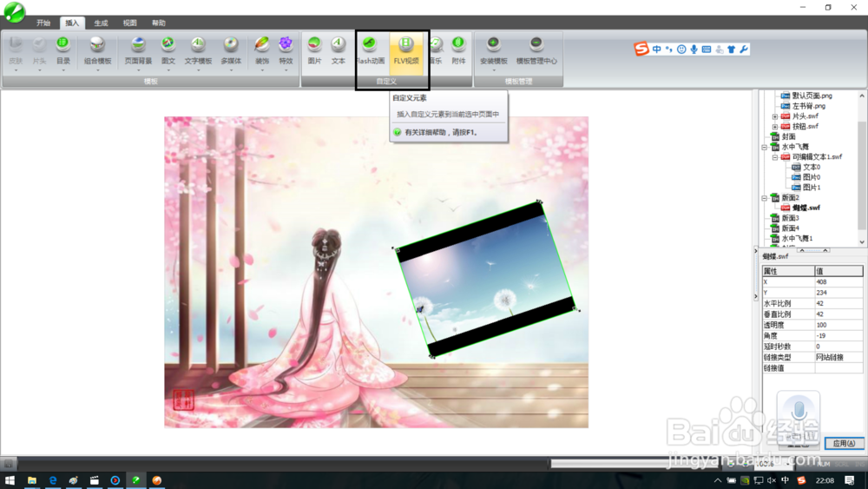Insert a custom 图片 picture element
The image size is (868, 489).
[314, 50]
